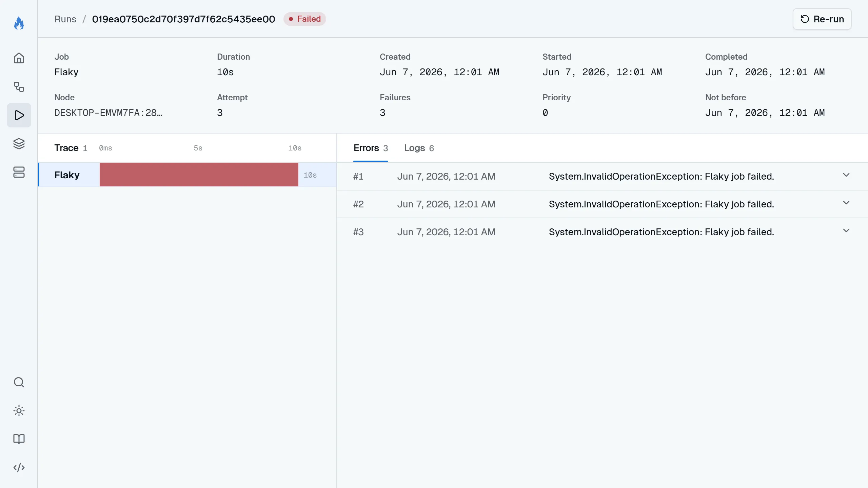Viewport: 868px width, 488px height.
Task: Go back to Runs breadcrumb
Action: 65,19
